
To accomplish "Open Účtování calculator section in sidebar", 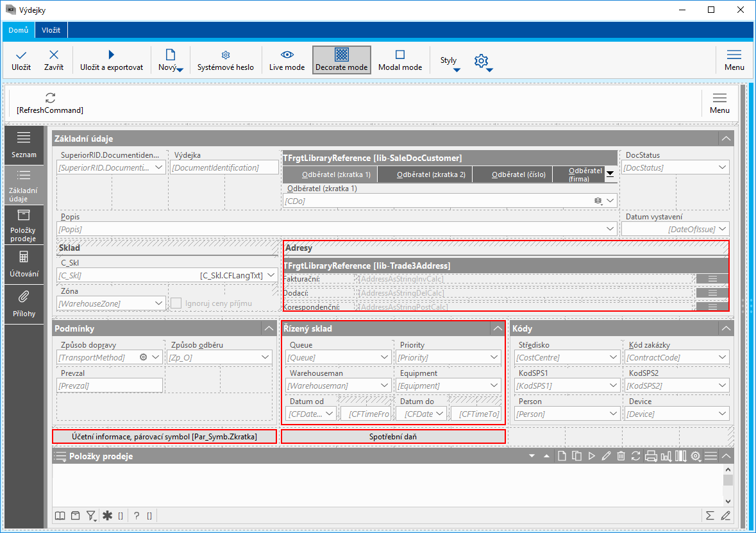I will click(x=24, y=263).
